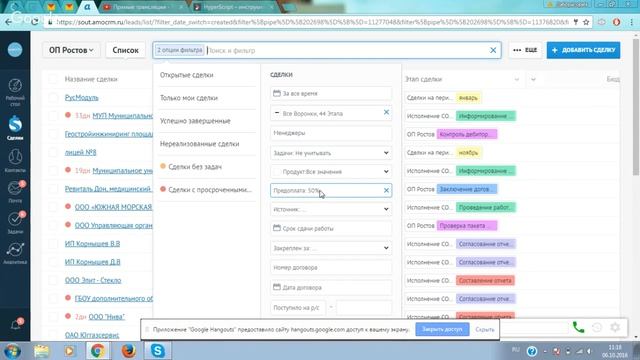The width and height of the screenshot is (640, 360).
Task: Click the green phone call icon
Action: (x=578, y=327)
